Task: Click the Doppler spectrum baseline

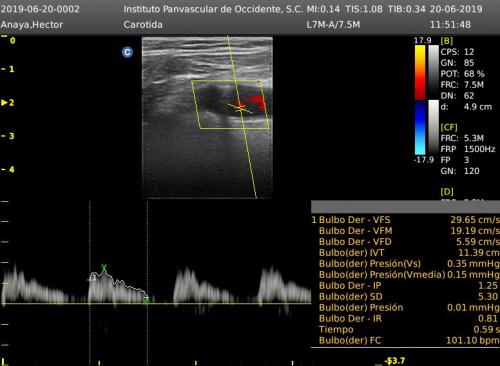Action: (x=156, y=303)
